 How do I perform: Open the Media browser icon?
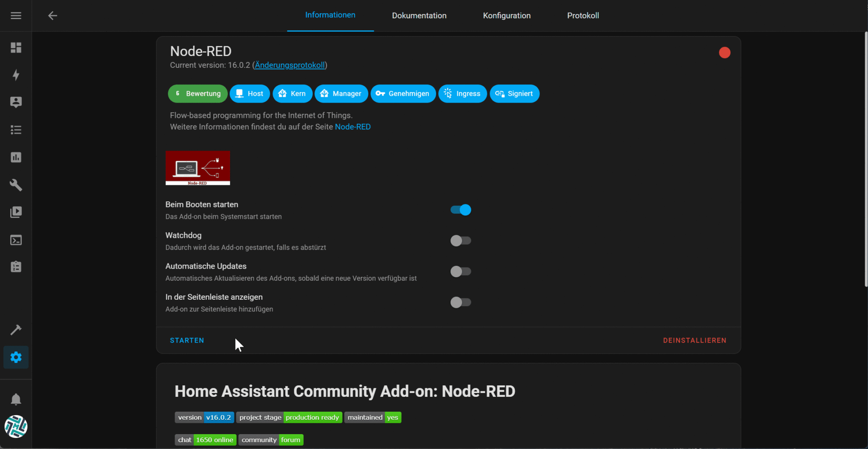16,212
